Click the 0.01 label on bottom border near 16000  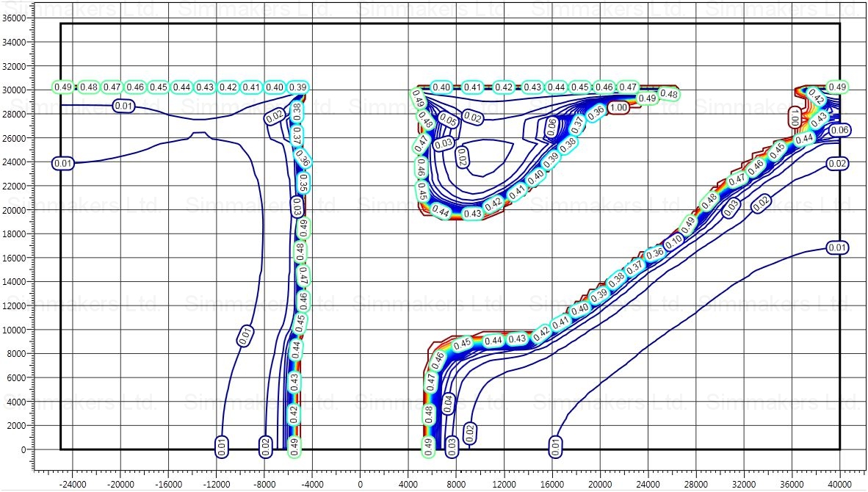(556, 444)
